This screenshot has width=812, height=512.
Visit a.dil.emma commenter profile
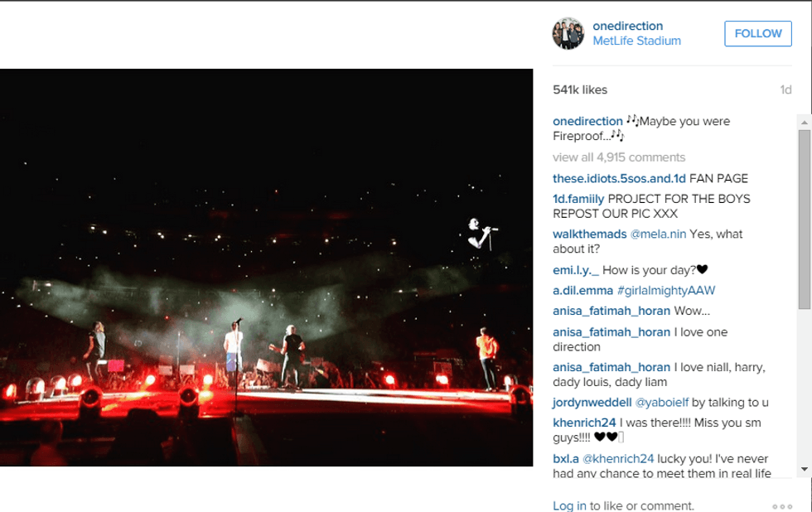click(582, 291)
